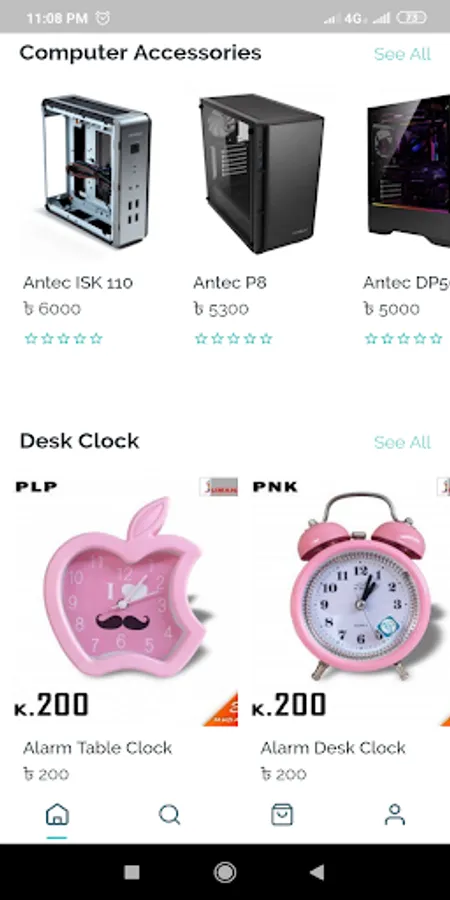
Task: Rate Antec P8 using its star row
Action: coord(234,339)
